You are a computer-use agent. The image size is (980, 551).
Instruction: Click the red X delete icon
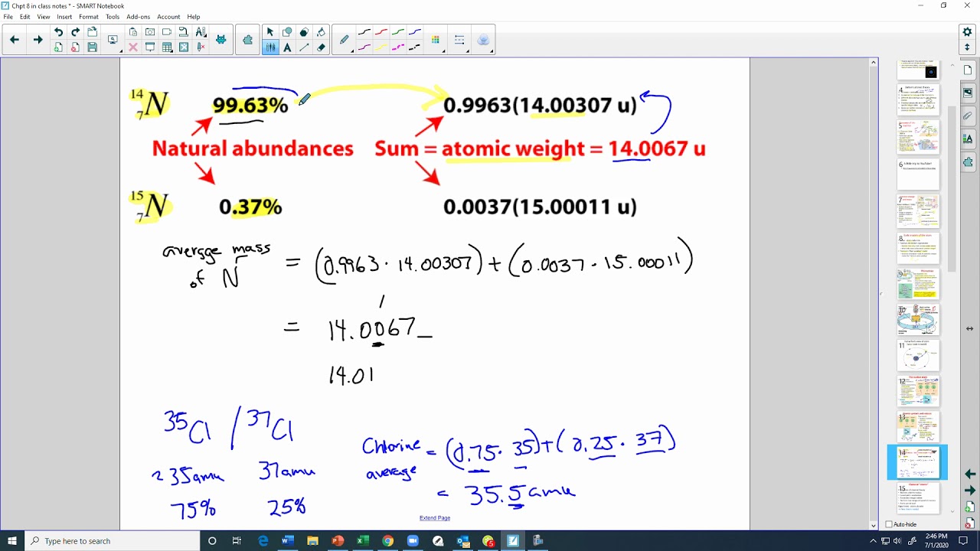[x=133, y=47]
